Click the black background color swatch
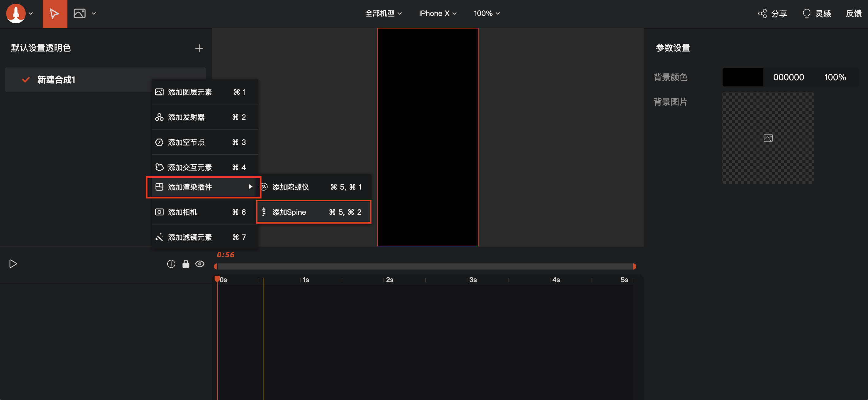Image resolution: width=868 pixels, height=400 pixels. coord(743,77)
